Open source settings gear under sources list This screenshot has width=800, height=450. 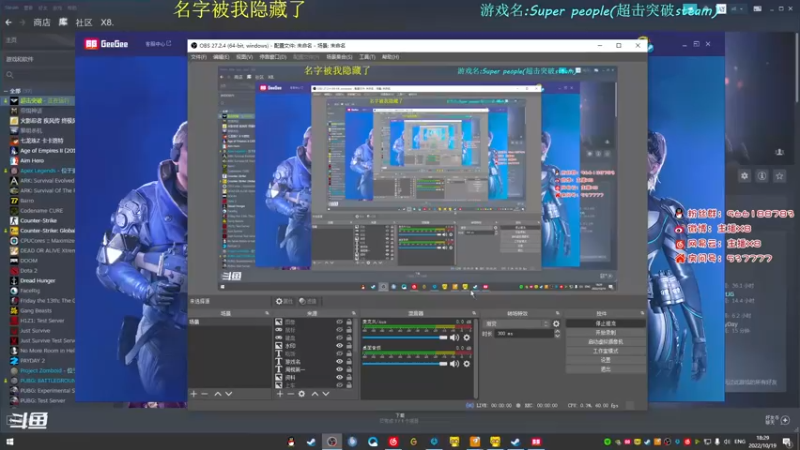click(302, 394)
